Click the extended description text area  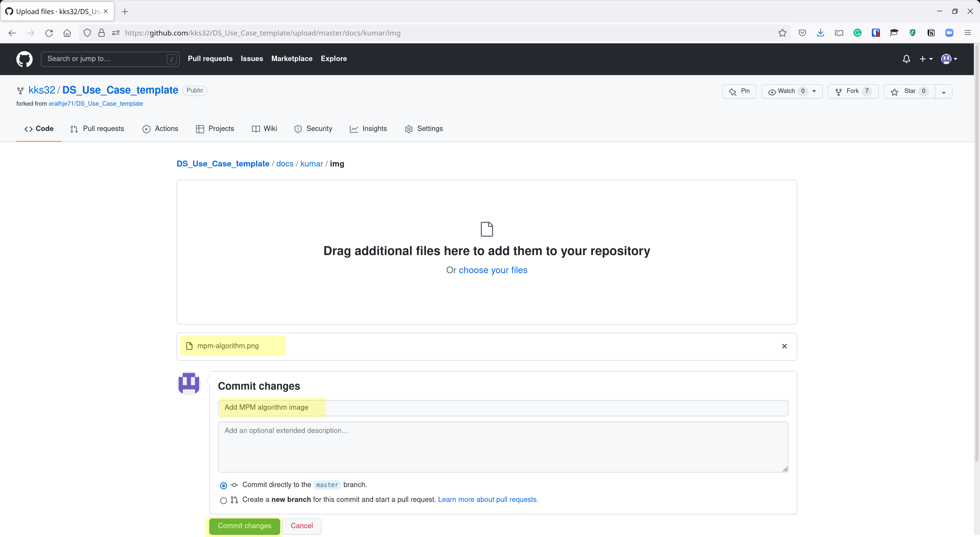coord(503,447)
